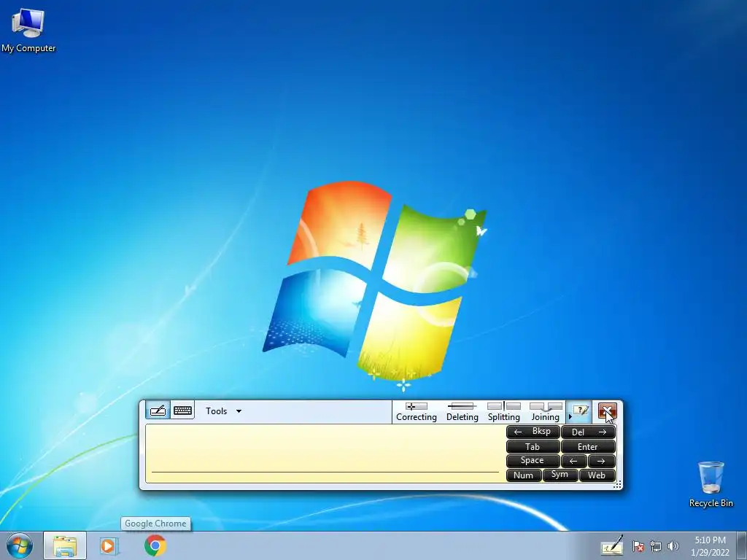Click the left arrow key beside Space
The width and height of the screenshot is (747, 560).
(x=573, y=461)
